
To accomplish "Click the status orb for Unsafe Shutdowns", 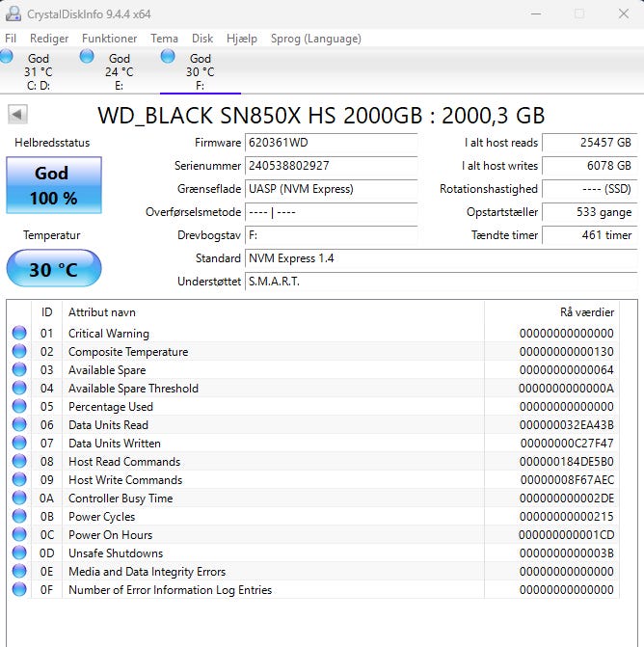I will pyautogui.click(x=19, y=553).
